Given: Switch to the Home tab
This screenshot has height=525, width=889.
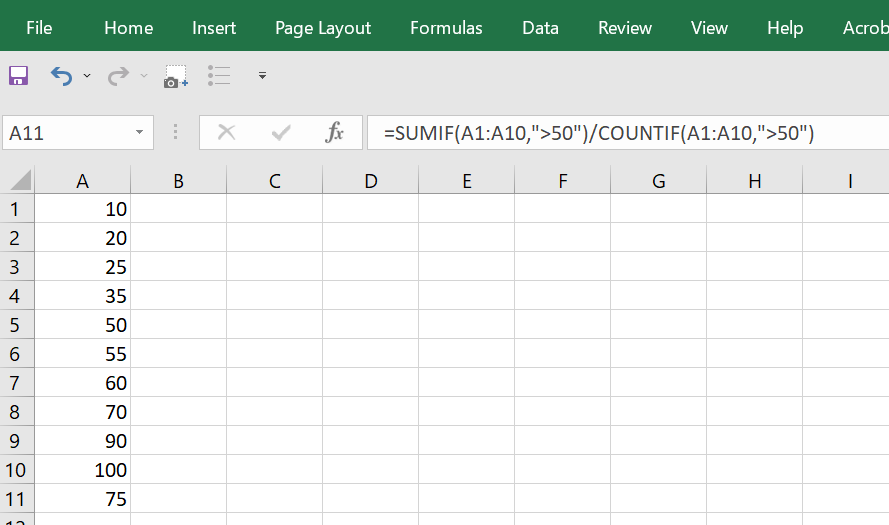Looking at the screenshot, I should 129,28.
